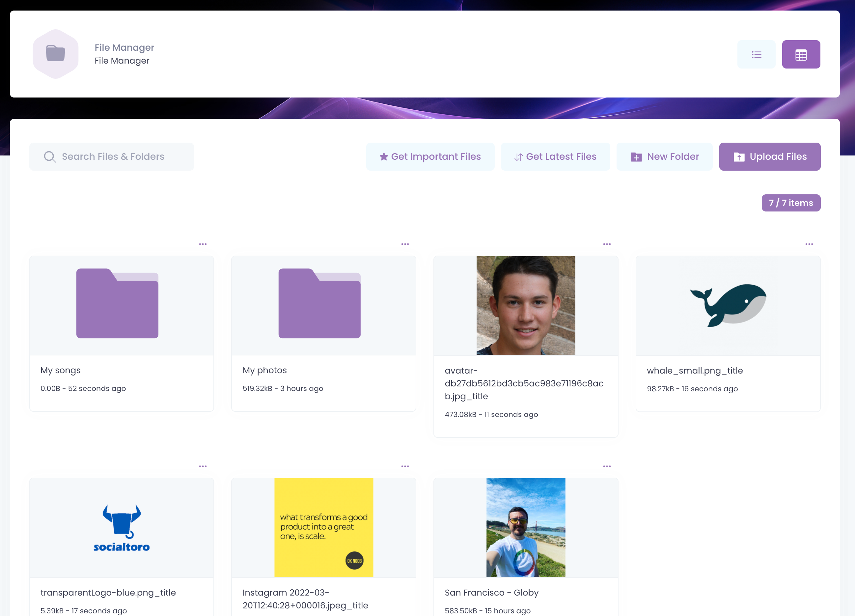Click the Upload Files button

point(769,156)
